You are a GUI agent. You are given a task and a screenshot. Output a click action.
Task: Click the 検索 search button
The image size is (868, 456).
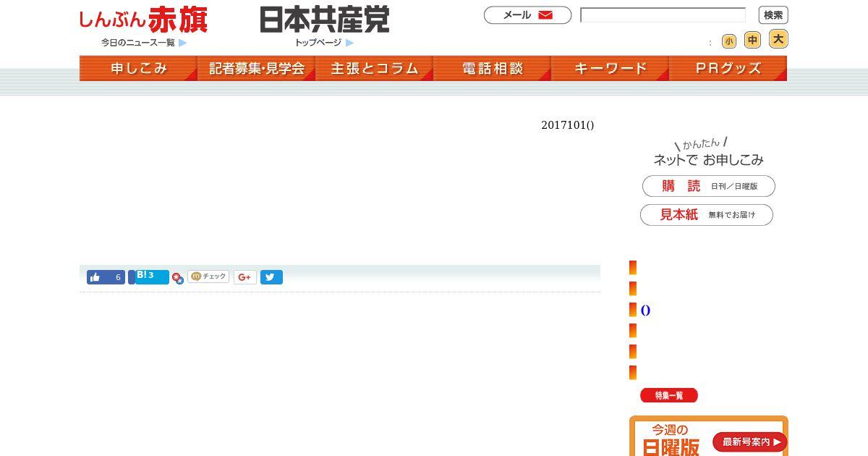point(773,15)
